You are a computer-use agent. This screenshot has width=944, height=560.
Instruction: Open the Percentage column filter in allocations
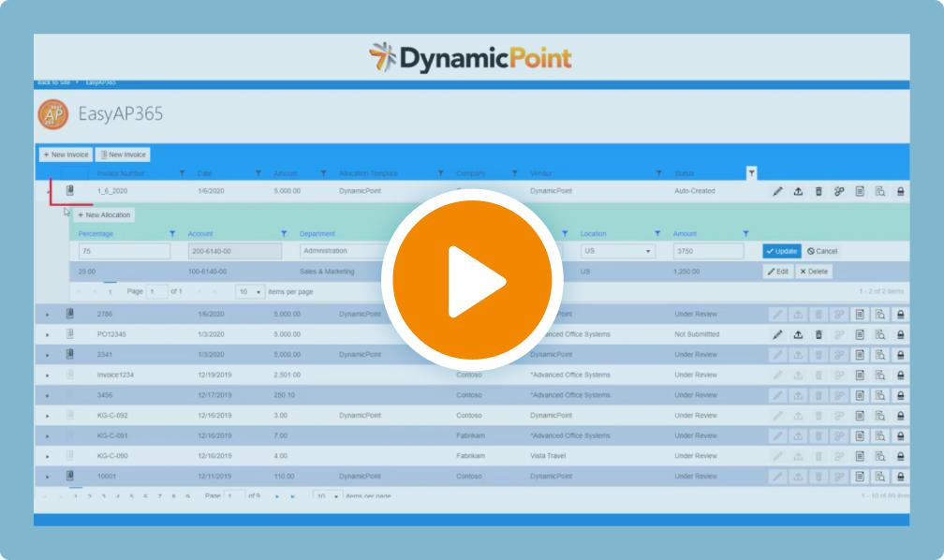coord(172,233)
